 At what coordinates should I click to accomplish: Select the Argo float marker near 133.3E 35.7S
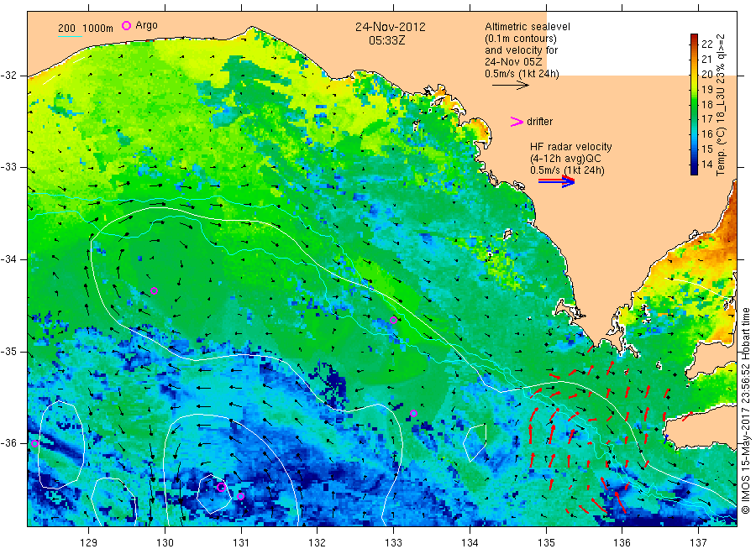tap(413, 413)
